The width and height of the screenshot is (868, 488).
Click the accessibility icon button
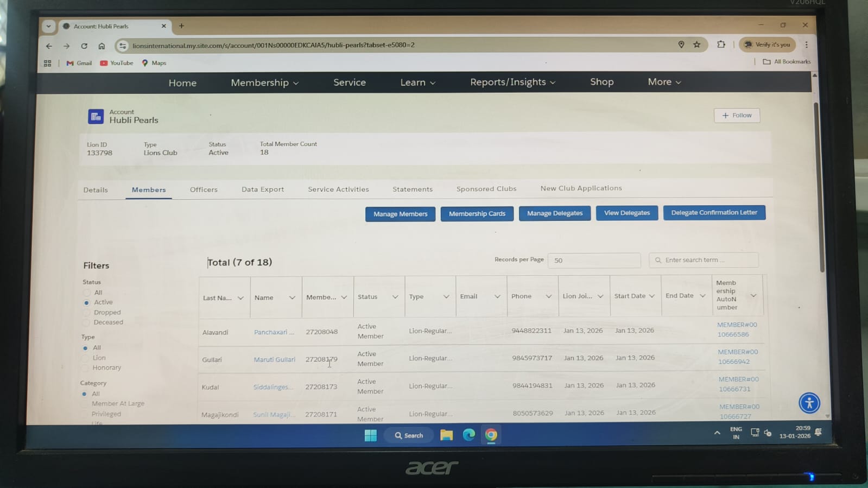pos(809,403)
